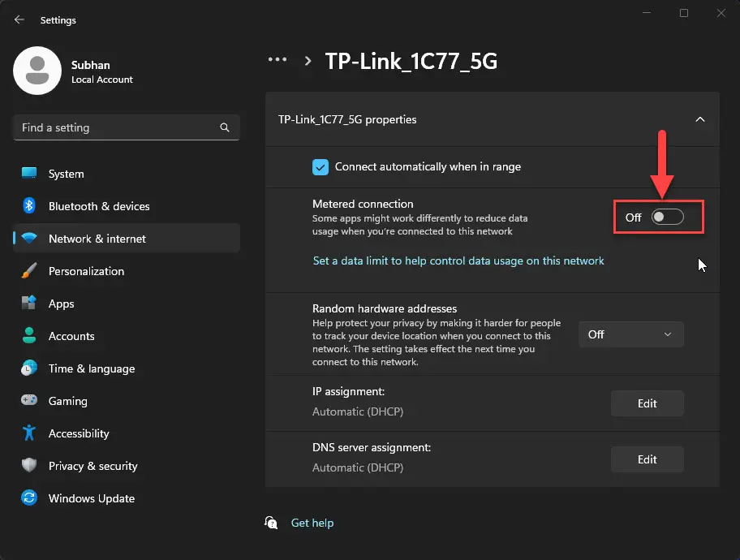This screenshot has height=560, width=740.
Task: Click the Privacy shield icon
Action: click(x=29, y=465)
